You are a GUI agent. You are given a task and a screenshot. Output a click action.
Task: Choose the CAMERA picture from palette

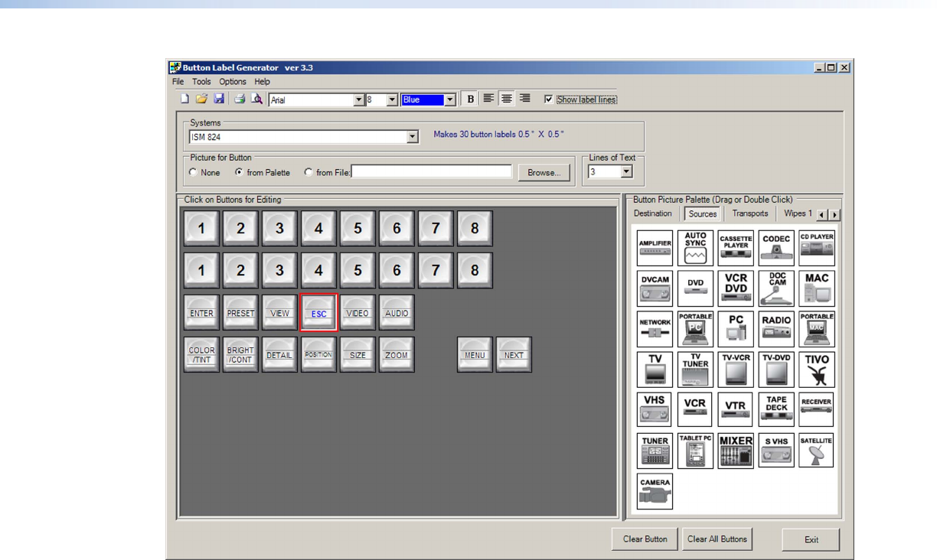[x=655, y=491]
